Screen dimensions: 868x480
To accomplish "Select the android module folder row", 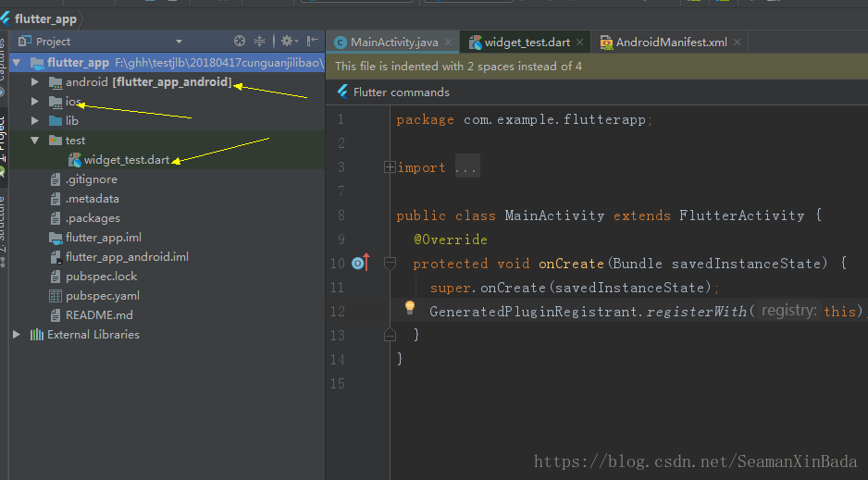I will coord(167,81).
